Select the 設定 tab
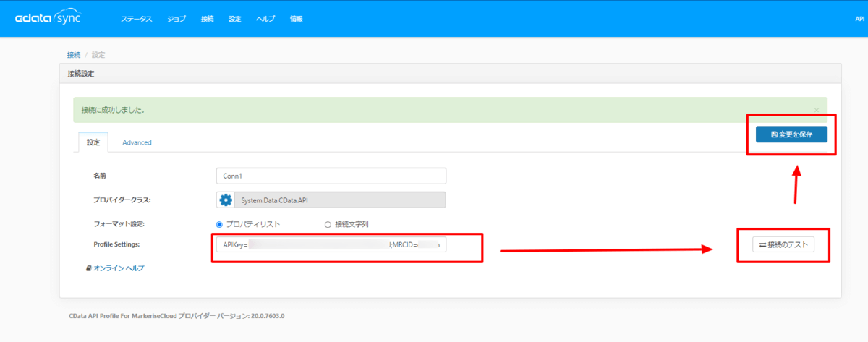Viewport: 868px width, 342px height. (x=93, y=142)
